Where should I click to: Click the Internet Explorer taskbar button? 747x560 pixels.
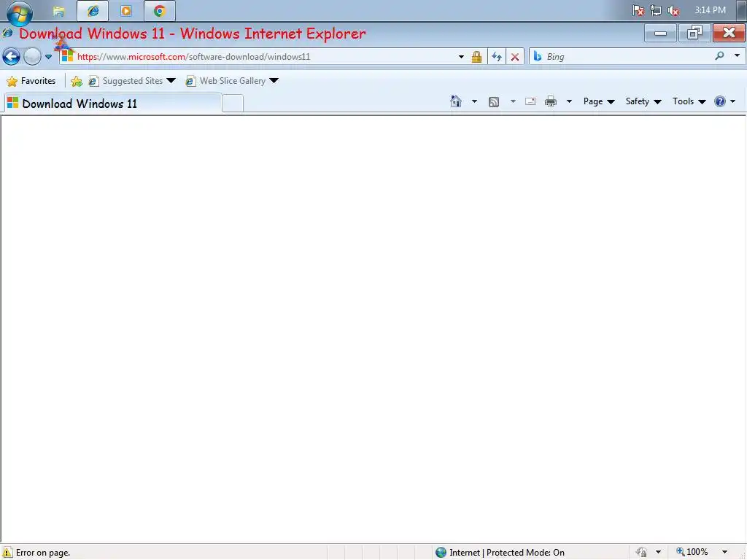tap(93, 11)
